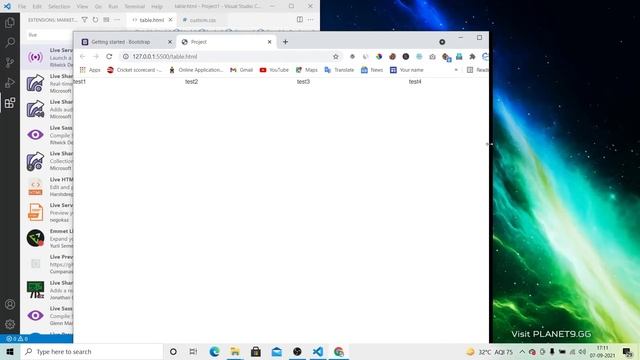Launch Microsoft Edge from taskbar
Screen dimensions: 640x360
click(x=214, y=351)
